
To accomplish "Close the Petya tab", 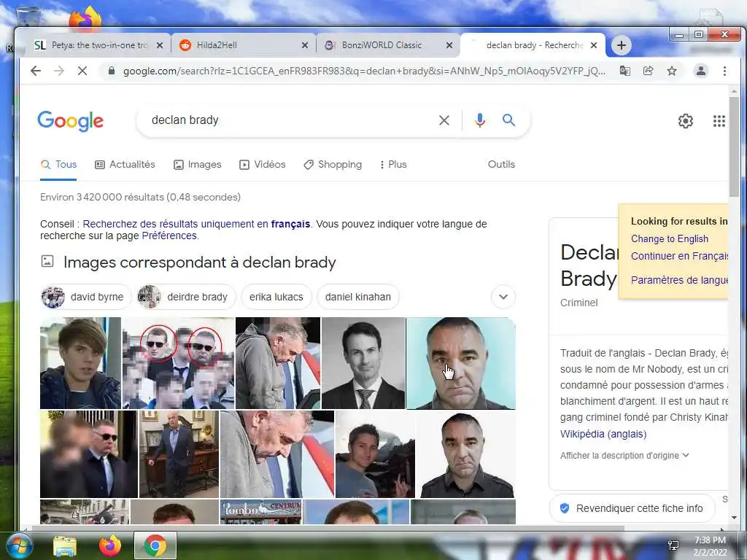I will pyautogui.click(x=160, y=45).
